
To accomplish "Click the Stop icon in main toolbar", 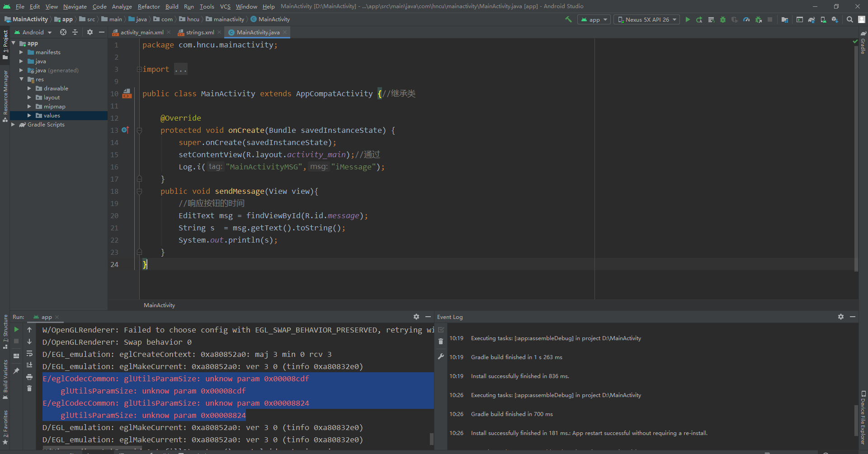I will [x=770, y=19].
